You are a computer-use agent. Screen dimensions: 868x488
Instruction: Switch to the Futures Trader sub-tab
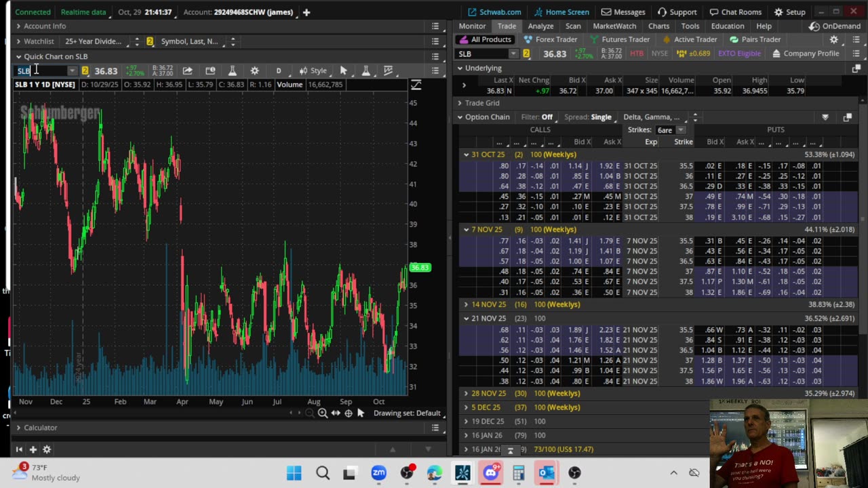[x=625, y=39]
